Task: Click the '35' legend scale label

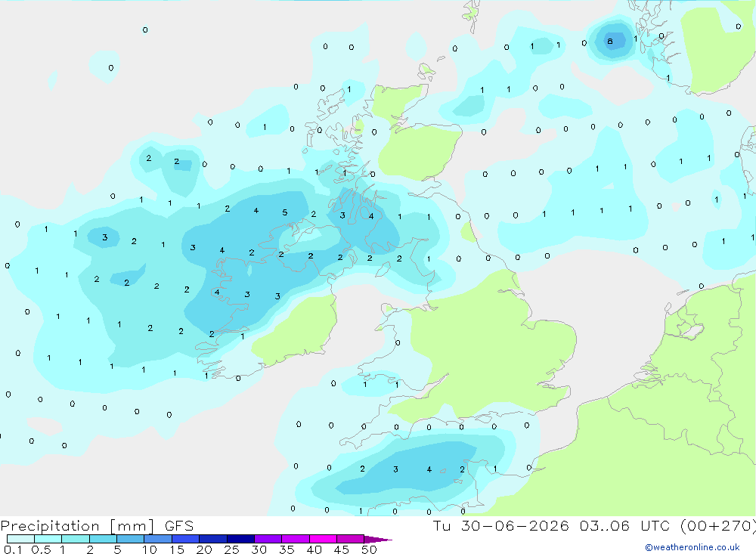Action: (x=287, y=549)
